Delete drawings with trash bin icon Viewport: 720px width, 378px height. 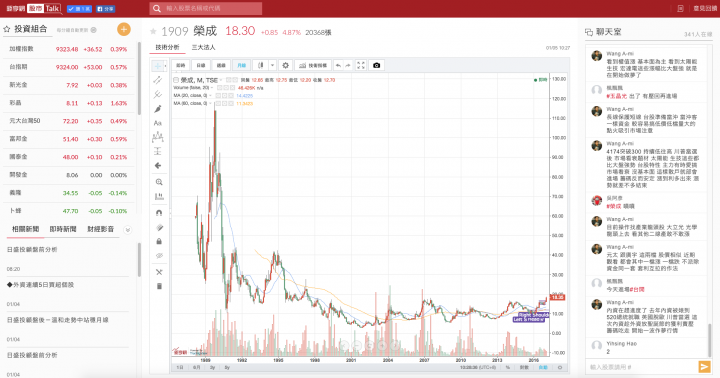click(159, 286)
